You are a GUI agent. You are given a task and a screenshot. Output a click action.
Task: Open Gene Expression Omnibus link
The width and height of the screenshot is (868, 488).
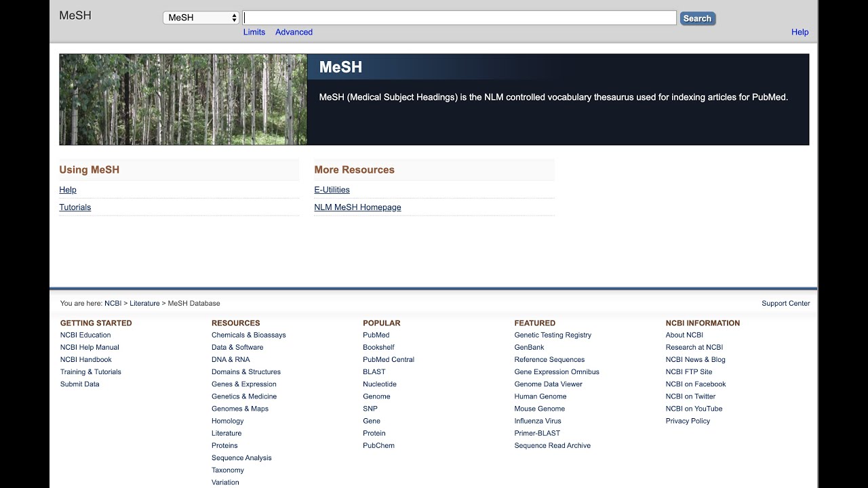[557, 371]
